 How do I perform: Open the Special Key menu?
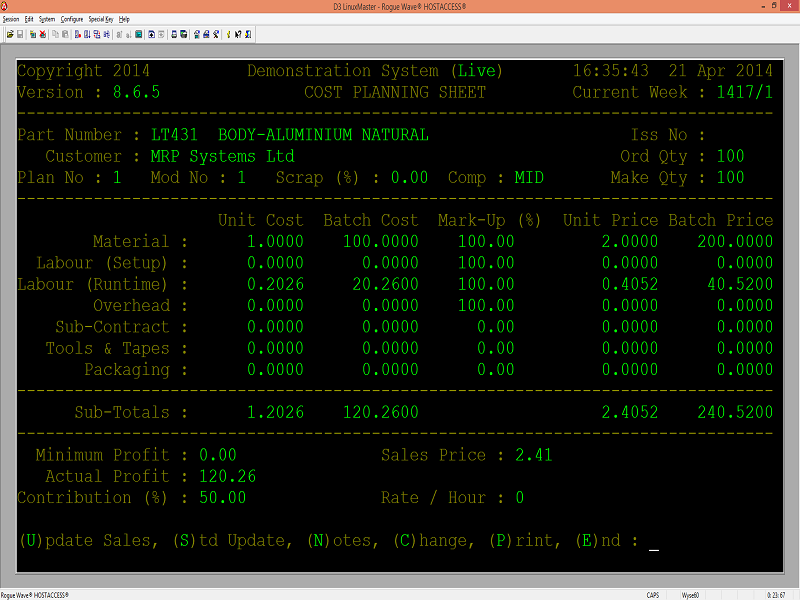(x=101, y=19)
